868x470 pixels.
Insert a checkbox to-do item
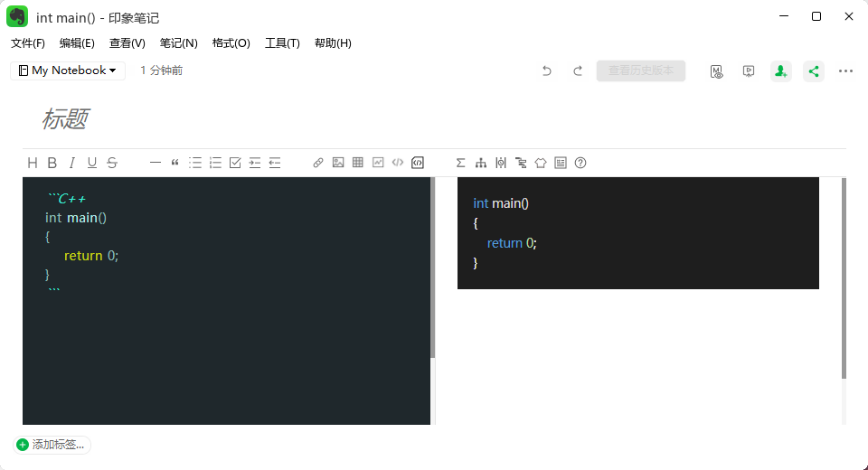(x=235, y=163)
